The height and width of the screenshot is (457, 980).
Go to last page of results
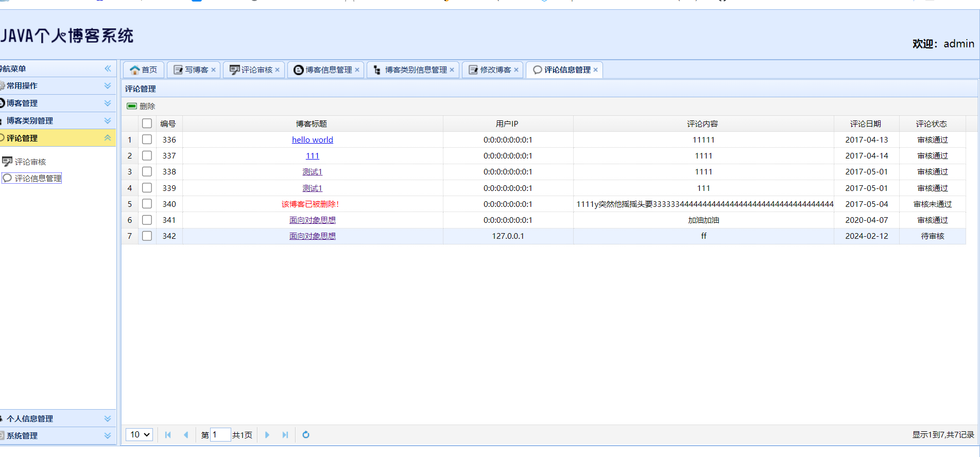[285, 435]
